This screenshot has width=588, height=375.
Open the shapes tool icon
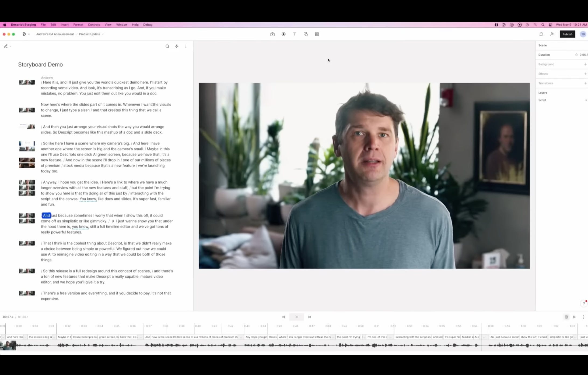[x=306, y=34]
